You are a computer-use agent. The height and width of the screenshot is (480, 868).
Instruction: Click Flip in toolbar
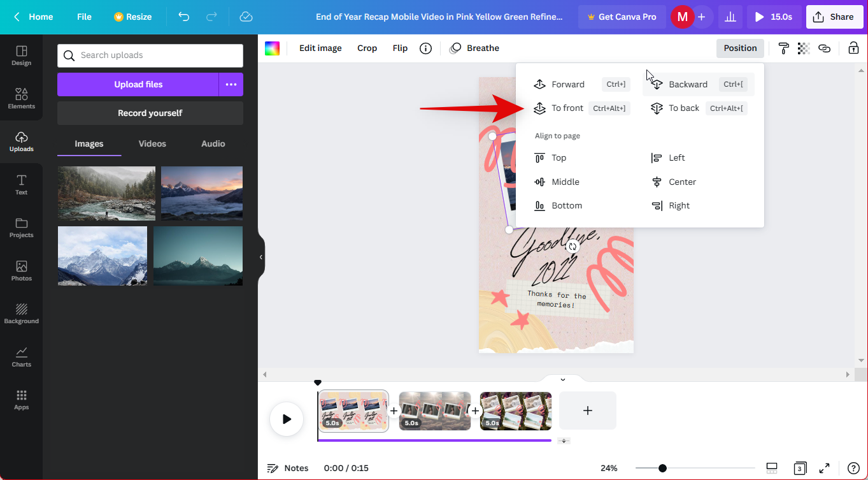(x=400, y=48)
